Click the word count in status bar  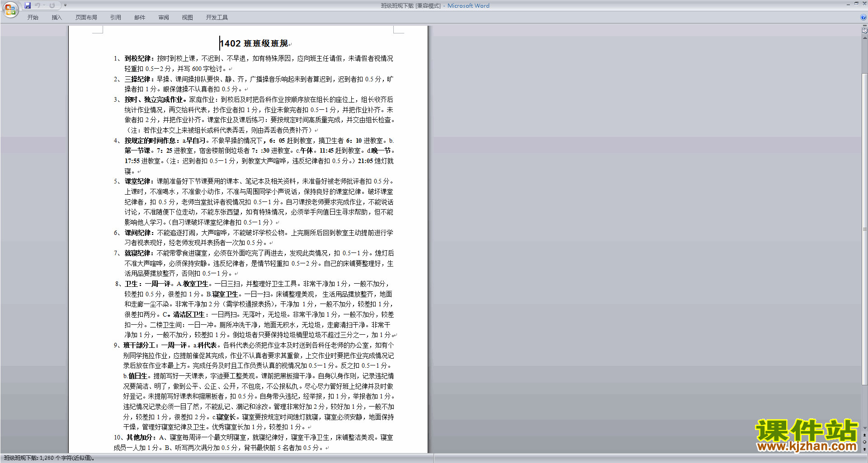coord(49,458)
